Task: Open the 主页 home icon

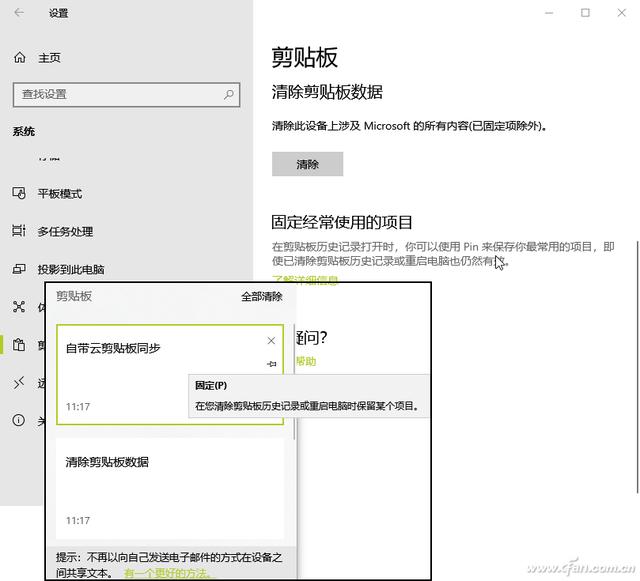Action: pos(20,58)
